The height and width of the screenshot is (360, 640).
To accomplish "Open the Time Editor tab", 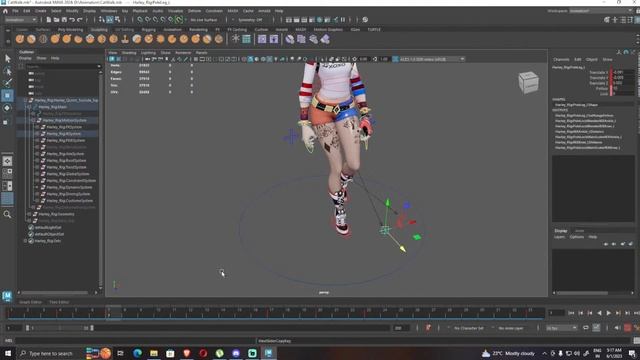I will 59,302.
